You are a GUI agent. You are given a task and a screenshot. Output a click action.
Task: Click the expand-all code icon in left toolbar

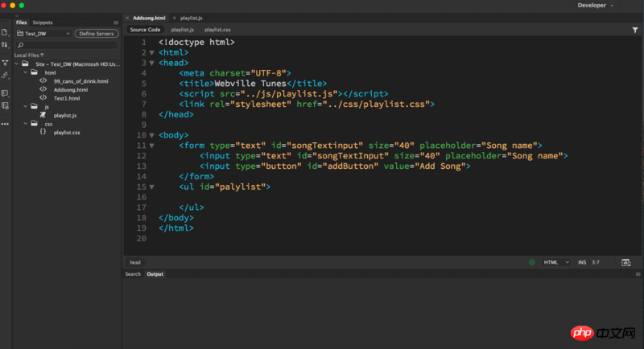(5, 63)
